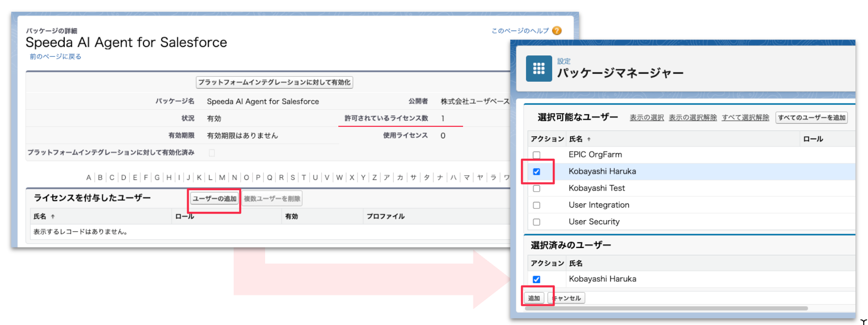Click the Package Manager grid icon

(x=539, y=69)
